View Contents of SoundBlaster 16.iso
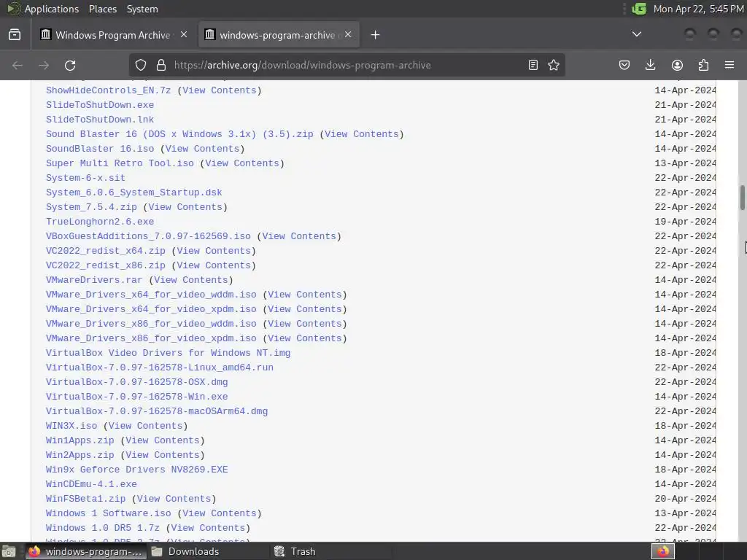The width and height of the screenshot is (747, 560). 203,149
